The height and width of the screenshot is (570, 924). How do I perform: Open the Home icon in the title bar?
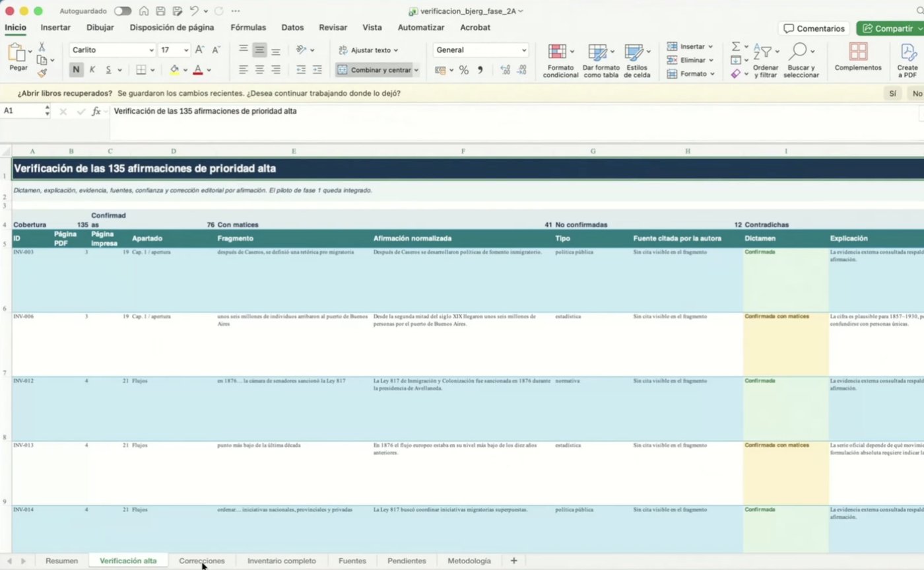tap(144, 11)
